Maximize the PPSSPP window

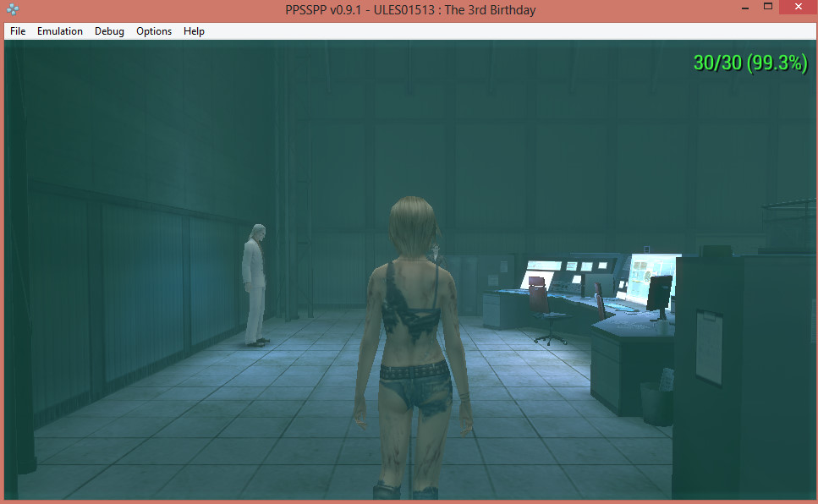(x=768, y=8)
